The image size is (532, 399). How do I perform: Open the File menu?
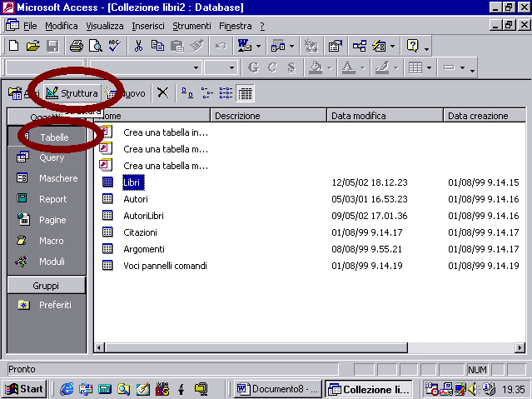point(30,26)
